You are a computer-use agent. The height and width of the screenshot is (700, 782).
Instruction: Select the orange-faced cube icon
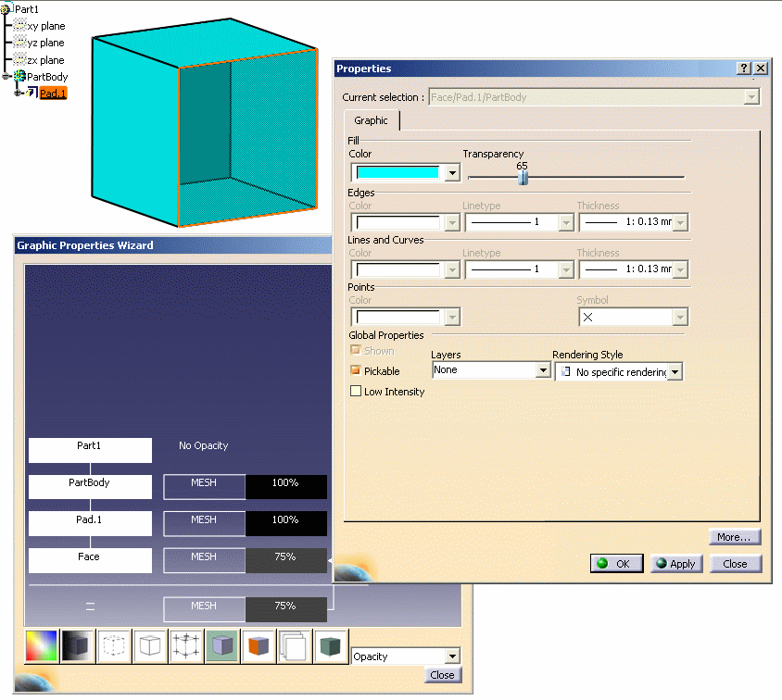(x=259, y=645)
